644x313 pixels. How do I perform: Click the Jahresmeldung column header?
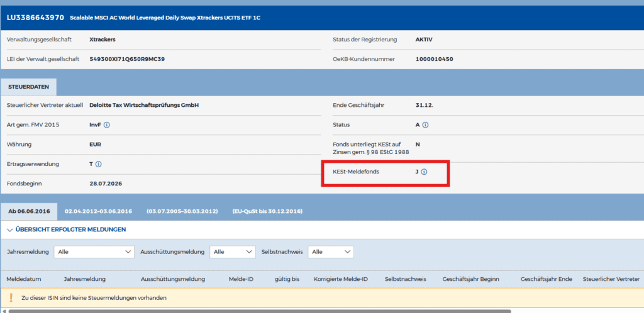[x=85, y=279]
